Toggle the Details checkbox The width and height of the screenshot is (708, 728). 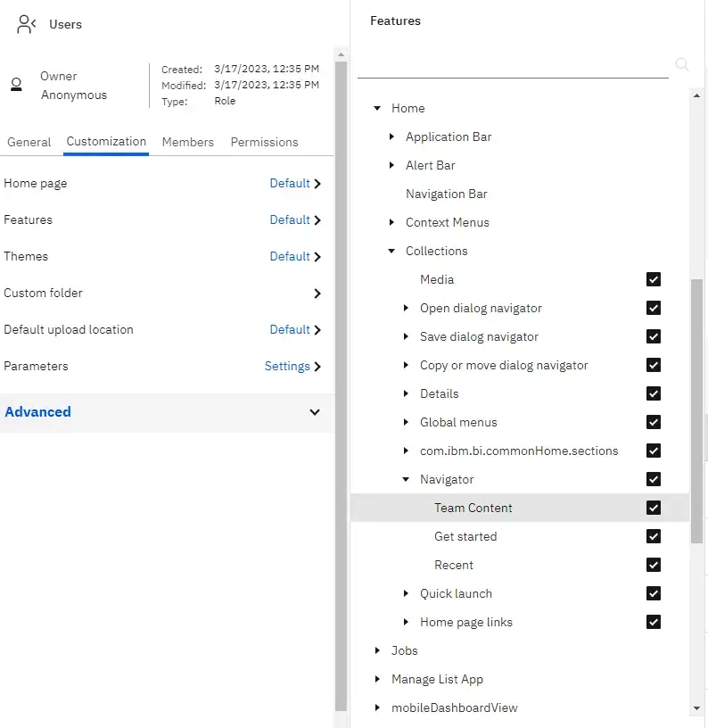(x=654, y=393)
